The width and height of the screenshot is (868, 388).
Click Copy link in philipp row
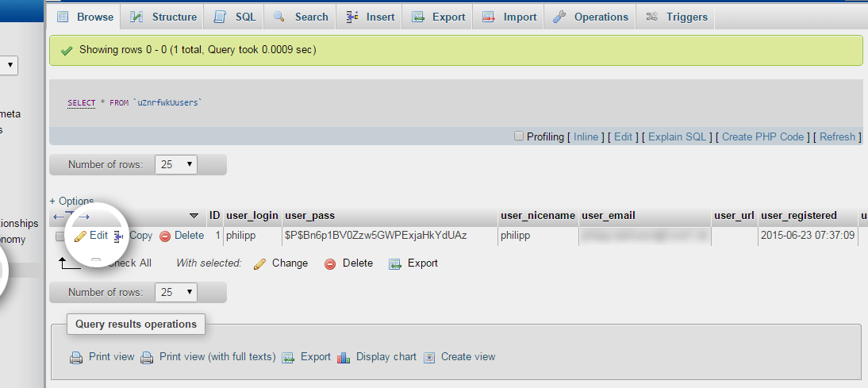(140, 236)
